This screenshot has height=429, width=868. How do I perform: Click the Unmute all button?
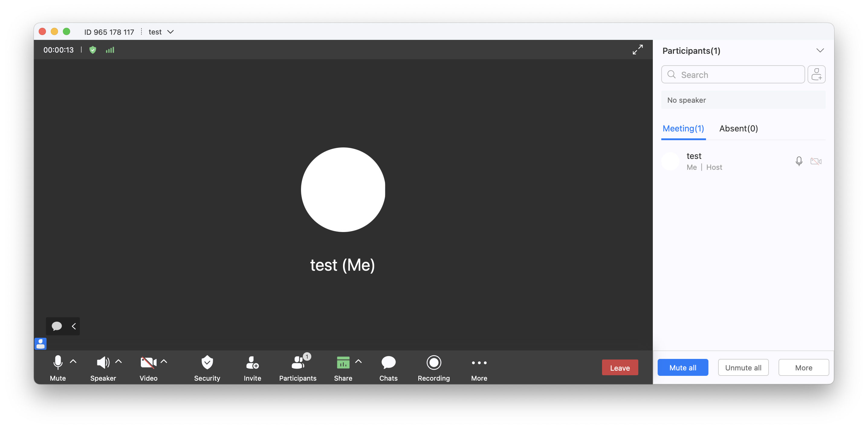point(743,367)
